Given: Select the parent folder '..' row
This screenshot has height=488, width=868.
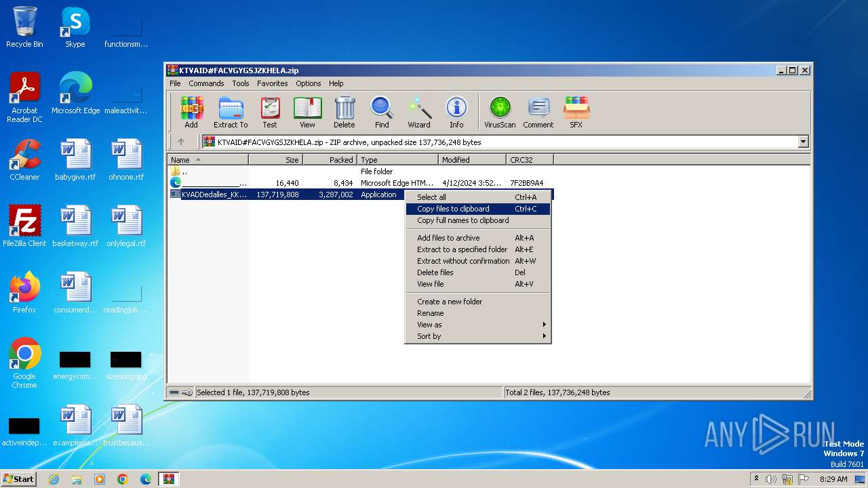Looking at the screenshot, I should tap(361, 171).
